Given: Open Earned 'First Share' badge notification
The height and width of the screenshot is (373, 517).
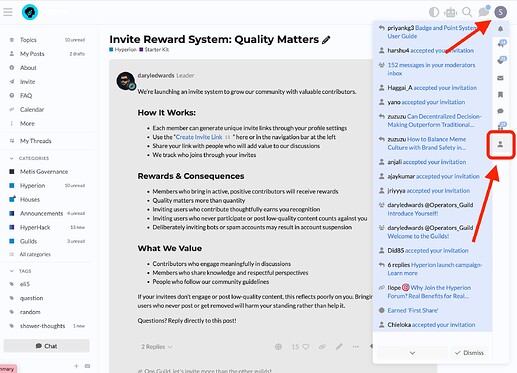Looking at the screenshot, I should click(432, 311).
